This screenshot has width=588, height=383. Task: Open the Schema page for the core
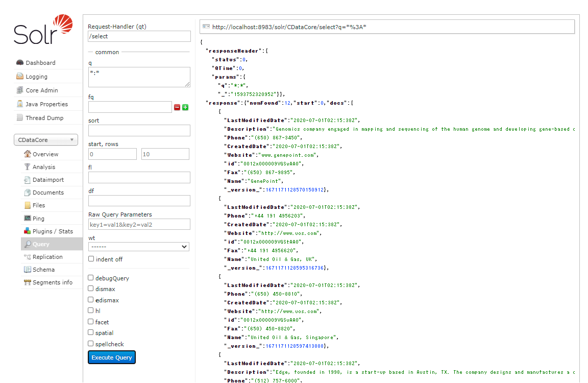point(43,270)
